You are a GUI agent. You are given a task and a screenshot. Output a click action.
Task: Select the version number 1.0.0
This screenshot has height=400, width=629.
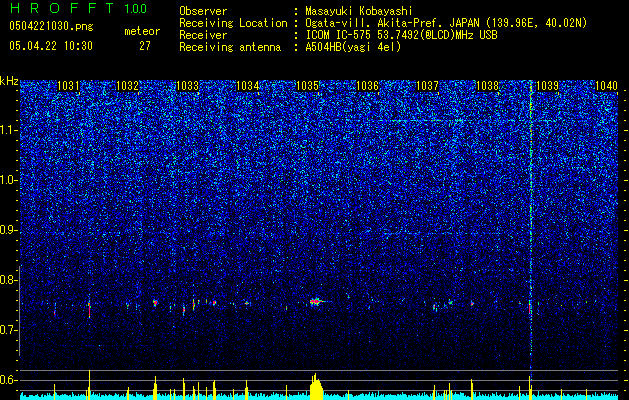(136, 8)
